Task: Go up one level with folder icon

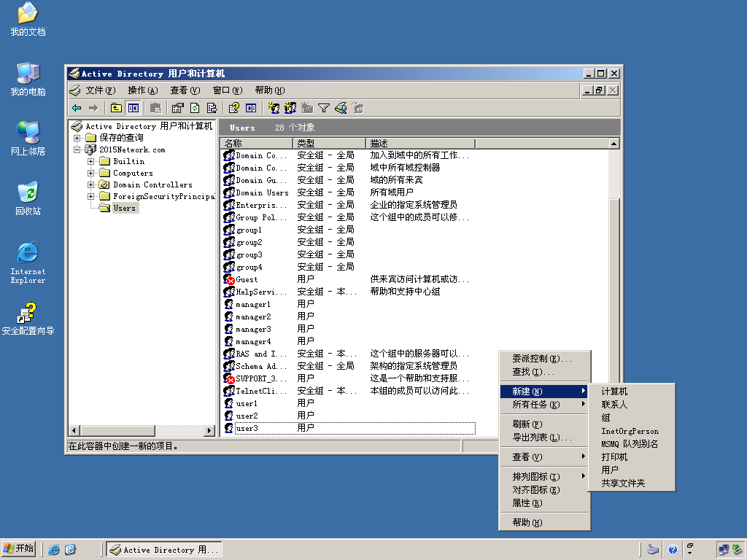Action: [116, 108]
